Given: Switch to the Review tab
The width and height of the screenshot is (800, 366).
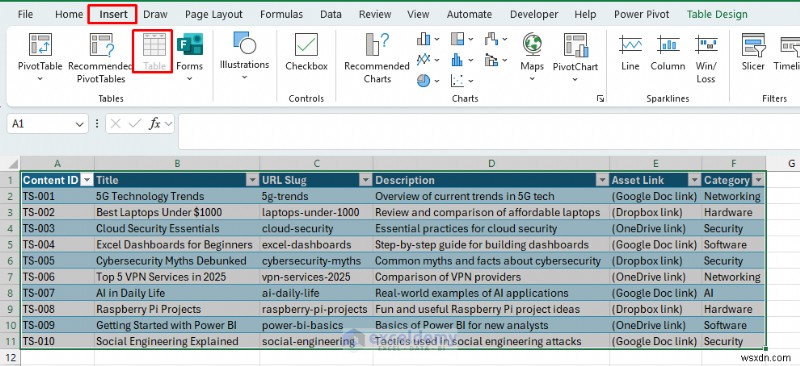Looking at the screenshot, I should pyautogui.click(x=375, y=14).
